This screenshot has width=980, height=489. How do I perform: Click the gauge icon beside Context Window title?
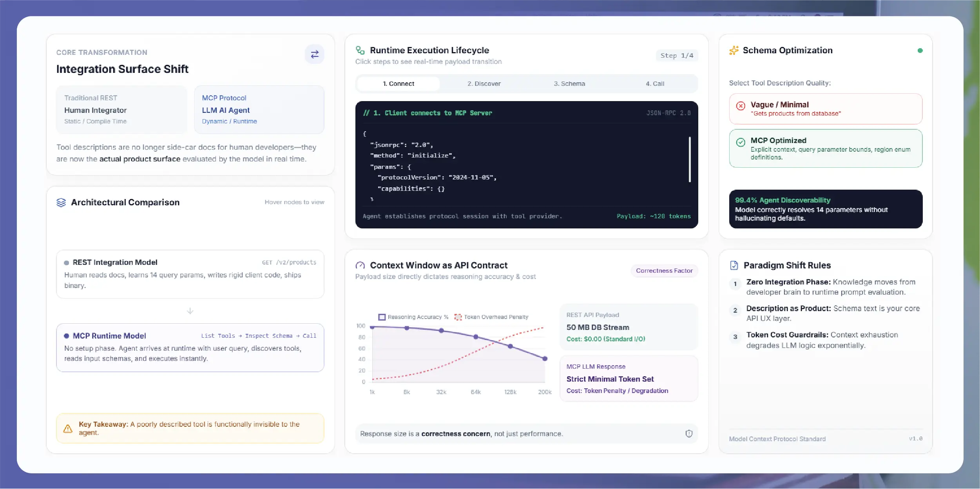(x=360, y=266)
